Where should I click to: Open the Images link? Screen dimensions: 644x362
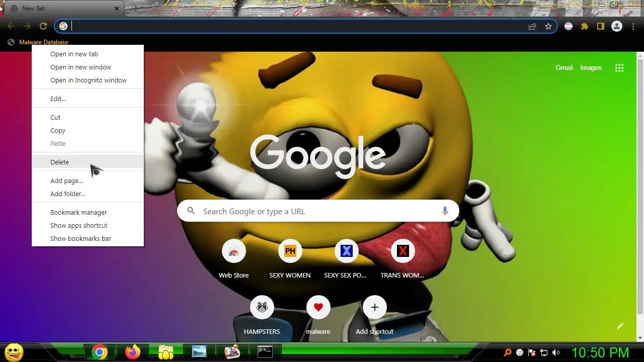pyautogui.click(x=591, y=67)
